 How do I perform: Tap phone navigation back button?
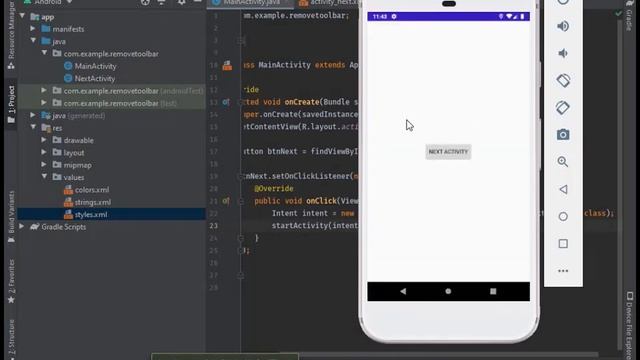[403, 291]
